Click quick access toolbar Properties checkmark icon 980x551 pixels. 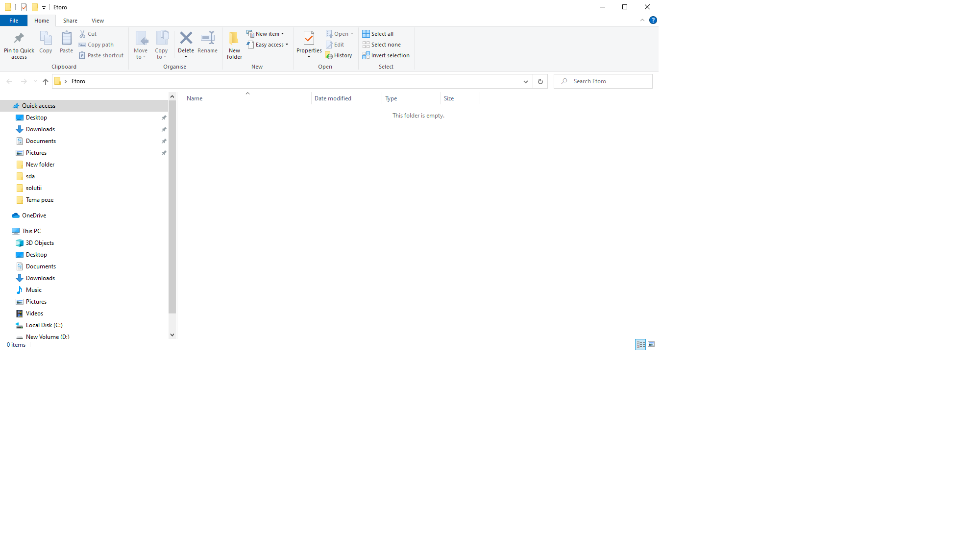pyautogui.click(x=24, y=7)
